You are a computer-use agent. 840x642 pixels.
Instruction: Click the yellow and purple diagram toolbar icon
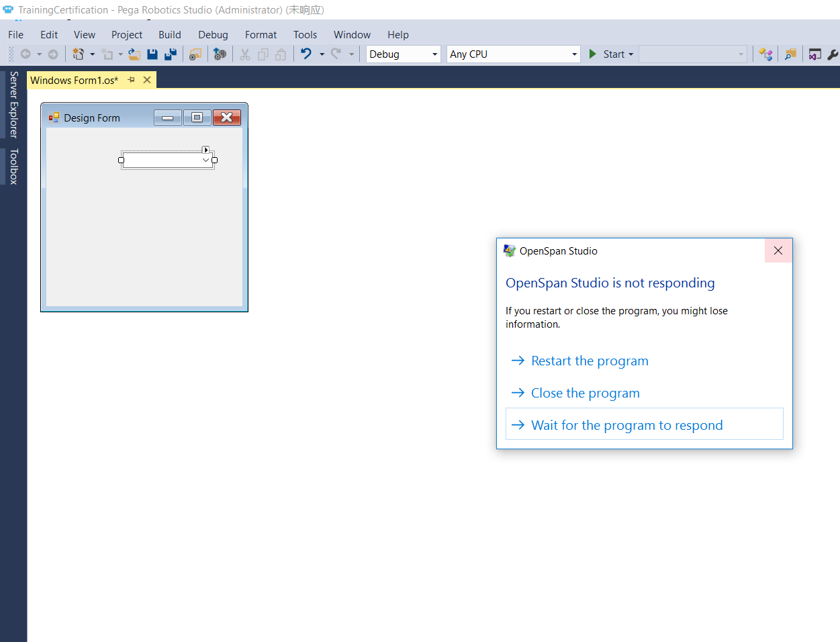tap(765, 54)
